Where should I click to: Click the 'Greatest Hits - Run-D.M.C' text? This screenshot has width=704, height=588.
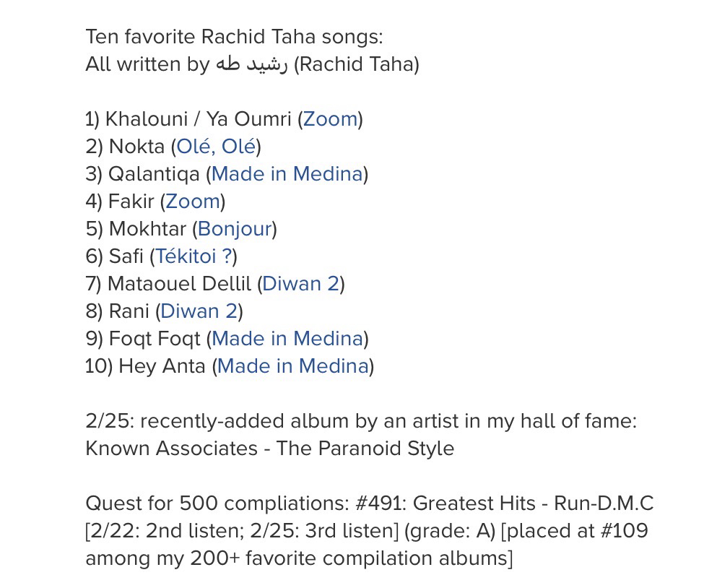[533, 503]
